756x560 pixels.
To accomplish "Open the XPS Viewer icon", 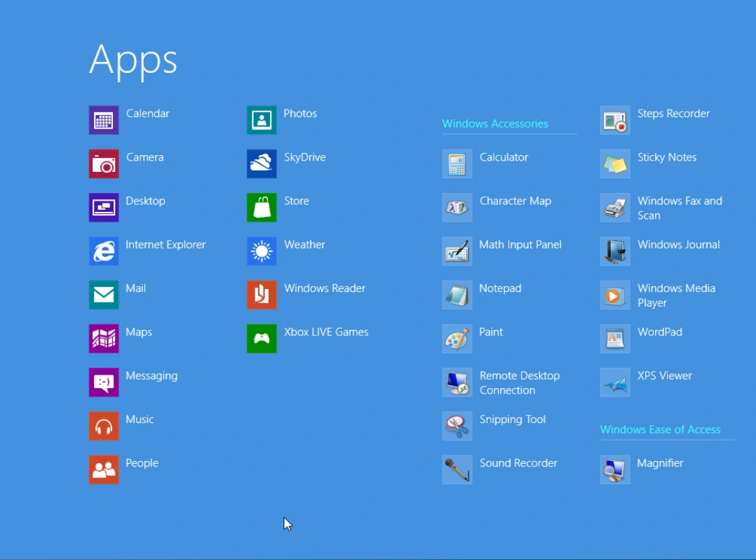I will pyautogui.click(x=615, y=382).
